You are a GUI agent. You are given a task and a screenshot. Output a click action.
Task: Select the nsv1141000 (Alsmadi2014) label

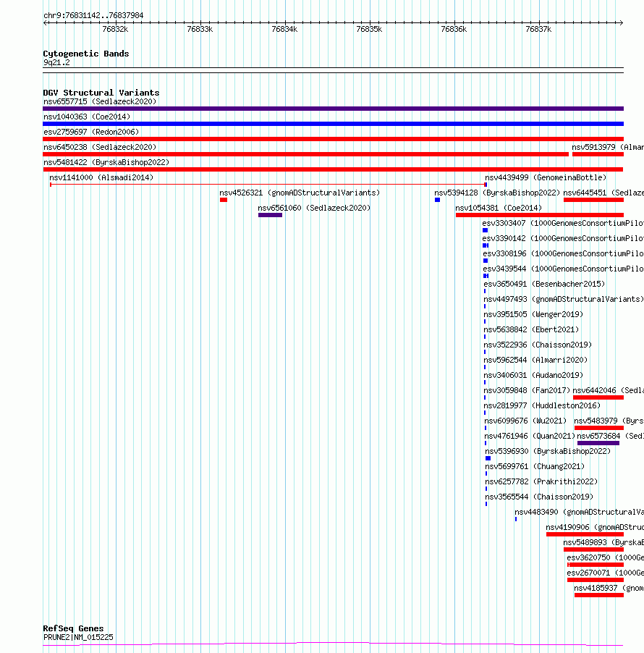pos(101,177)
